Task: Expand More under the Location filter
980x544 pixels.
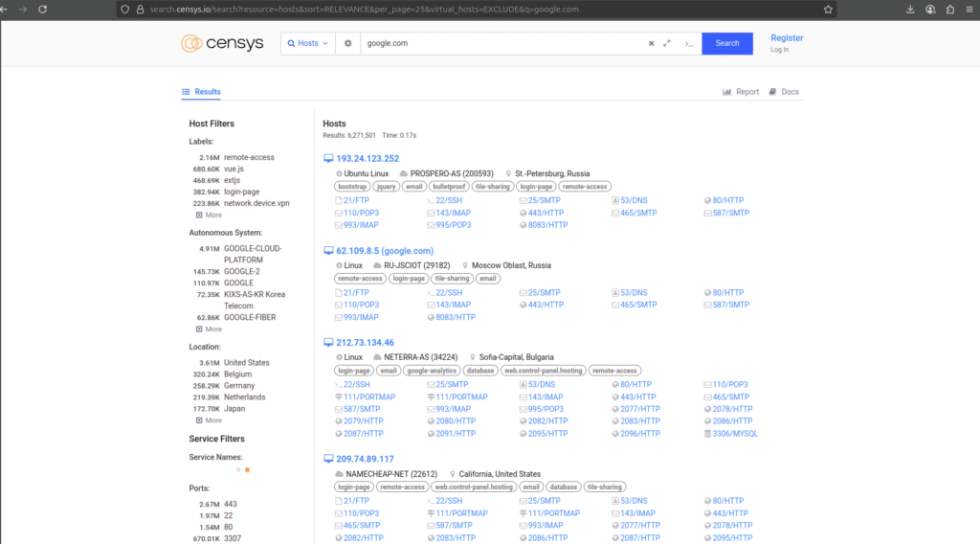Action: [x=208, y=420]
